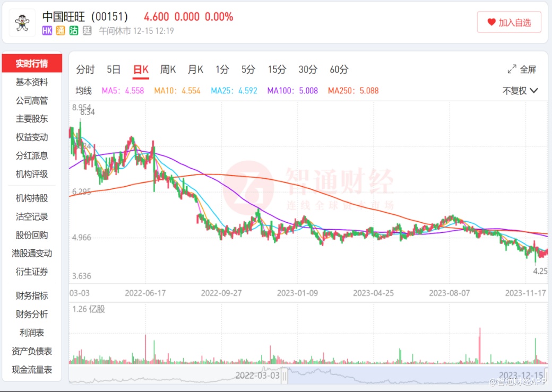
Task: Open 分红派息 in the sidebar
Action: [x=32, y=156]
